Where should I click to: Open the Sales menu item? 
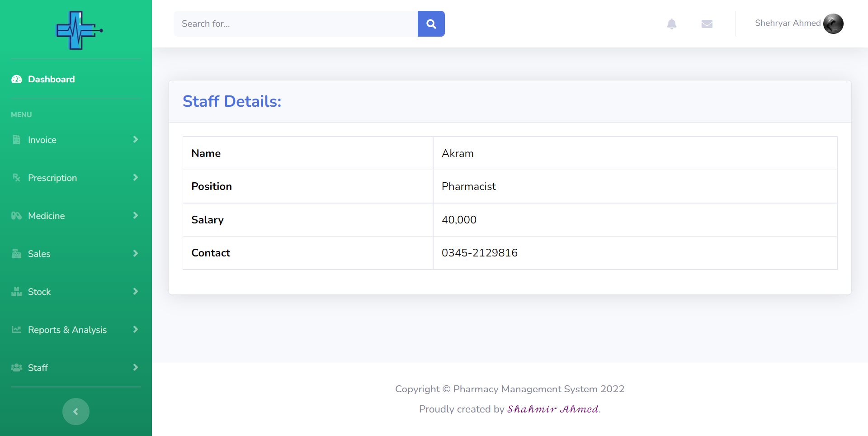coord(39,254)
